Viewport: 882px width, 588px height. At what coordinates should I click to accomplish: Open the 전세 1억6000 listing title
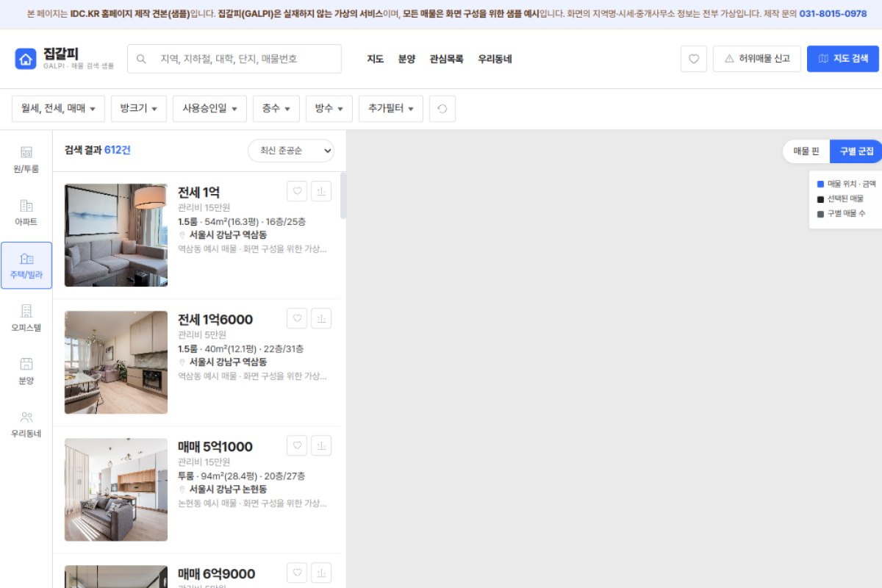215,320
